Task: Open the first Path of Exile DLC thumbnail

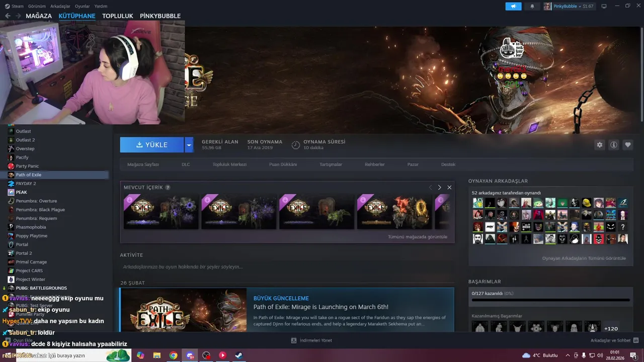Action: [x=161, y=211]
